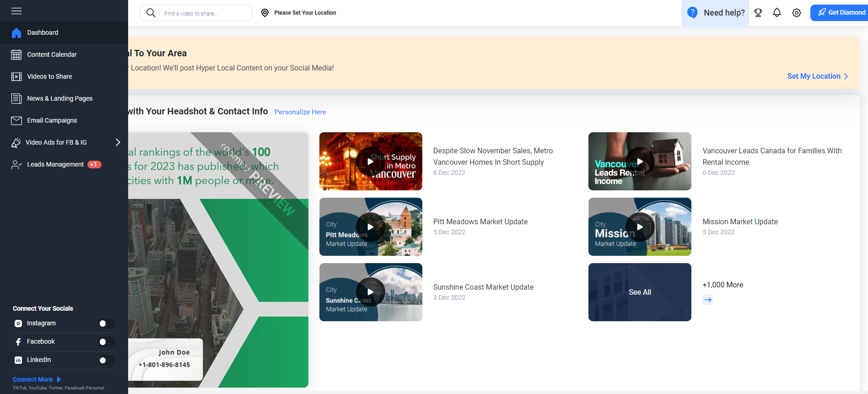Go to Content Calendar in sidebar
The image size is (868, 394).
[52, 54]
